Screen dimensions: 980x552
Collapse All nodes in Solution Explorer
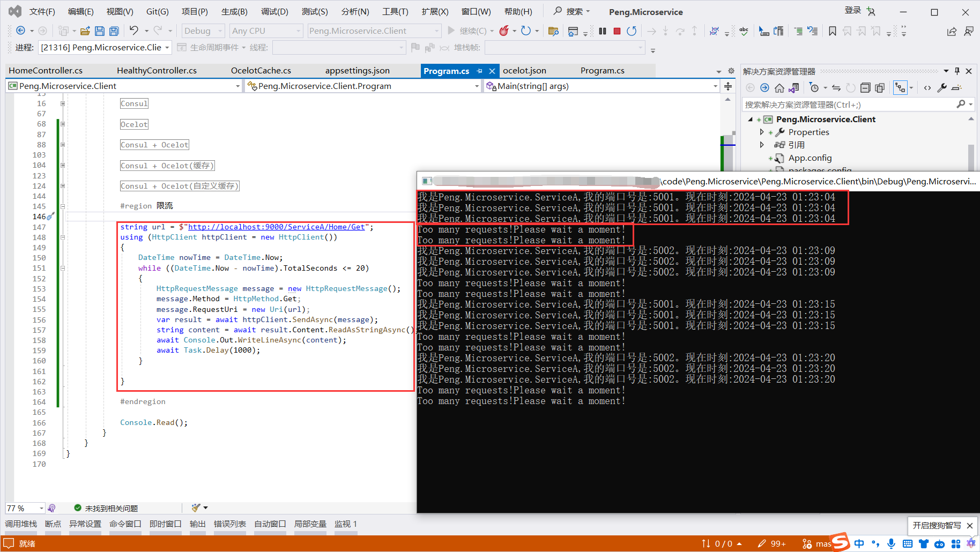pos(865,88)
